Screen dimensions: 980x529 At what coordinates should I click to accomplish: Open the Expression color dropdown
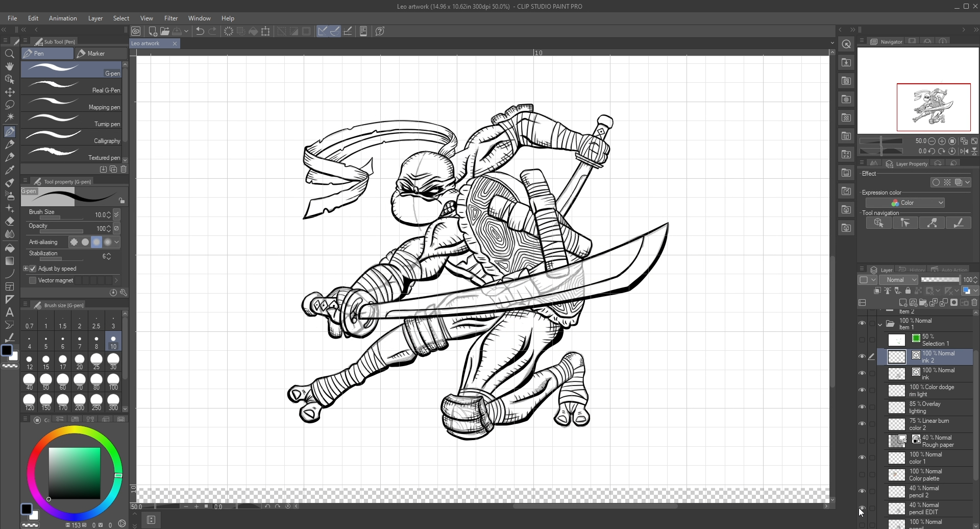pos(904,203)
